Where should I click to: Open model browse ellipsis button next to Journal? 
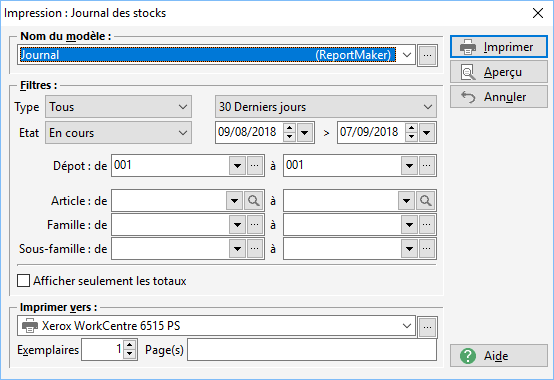(x=428, y=55)
